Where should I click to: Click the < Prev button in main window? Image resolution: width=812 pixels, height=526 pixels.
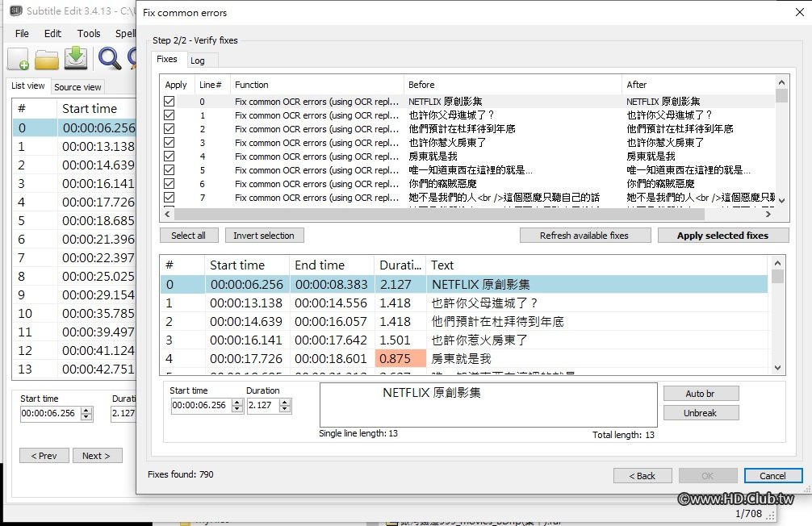coord(44,456)
